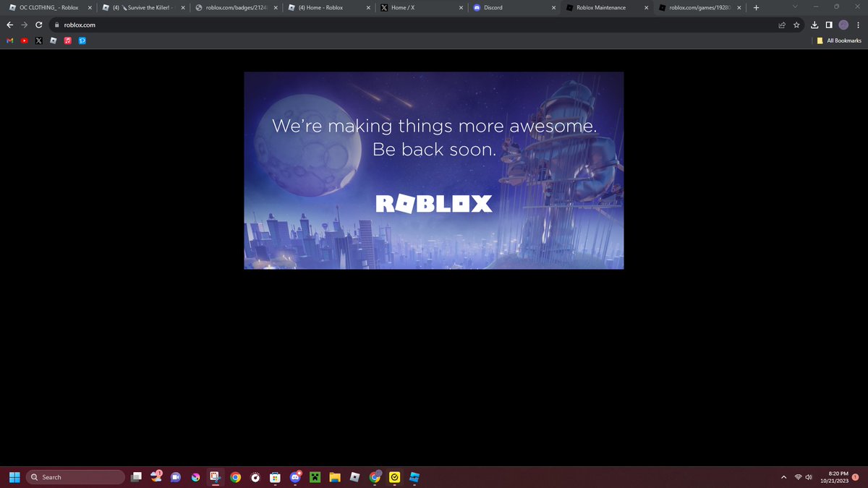868x488 pixels.
Task: Open the clock showing 8:20 PM
Action: coord(833,477)
